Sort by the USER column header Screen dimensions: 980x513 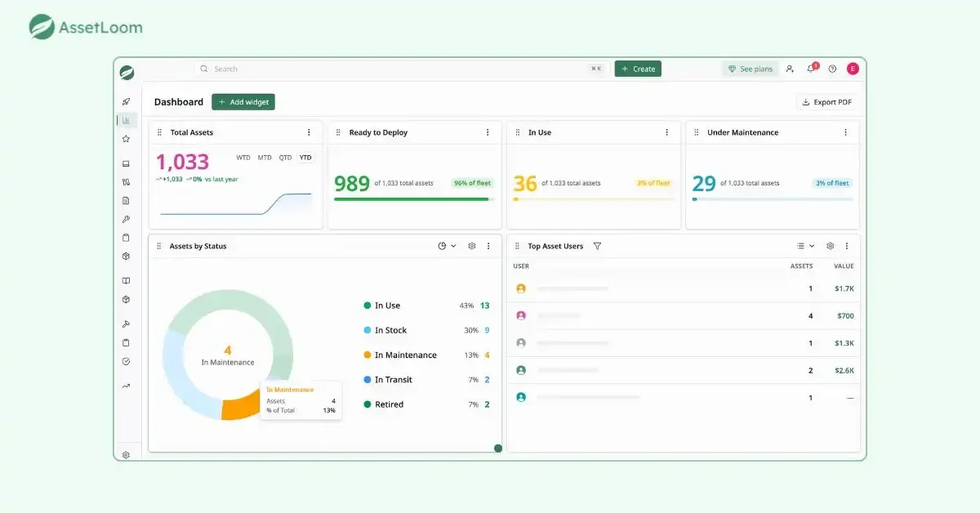coord(521,266)
